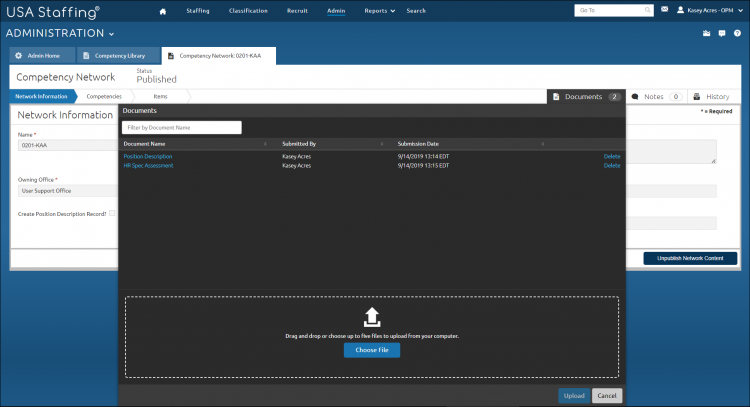This screenshot has height=407, width=750.
Task: Open the Position Description document link
Action: (148, 156)
